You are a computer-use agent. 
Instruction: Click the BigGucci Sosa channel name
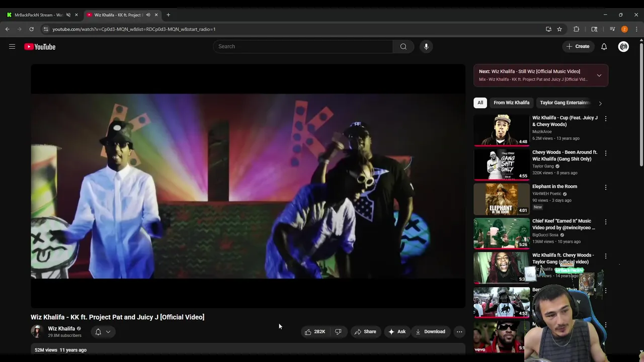coord(545,235)
